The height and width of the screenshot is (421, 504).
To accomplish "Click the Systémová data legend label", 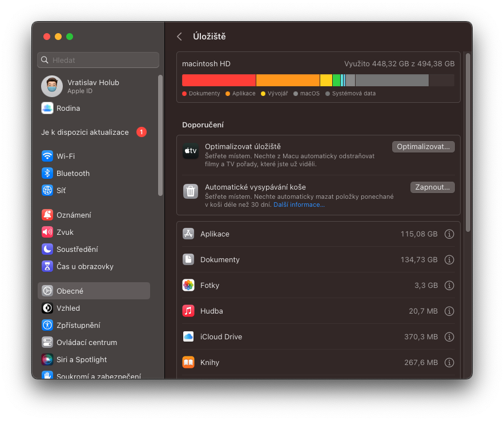I will click(x=353, y=94).
